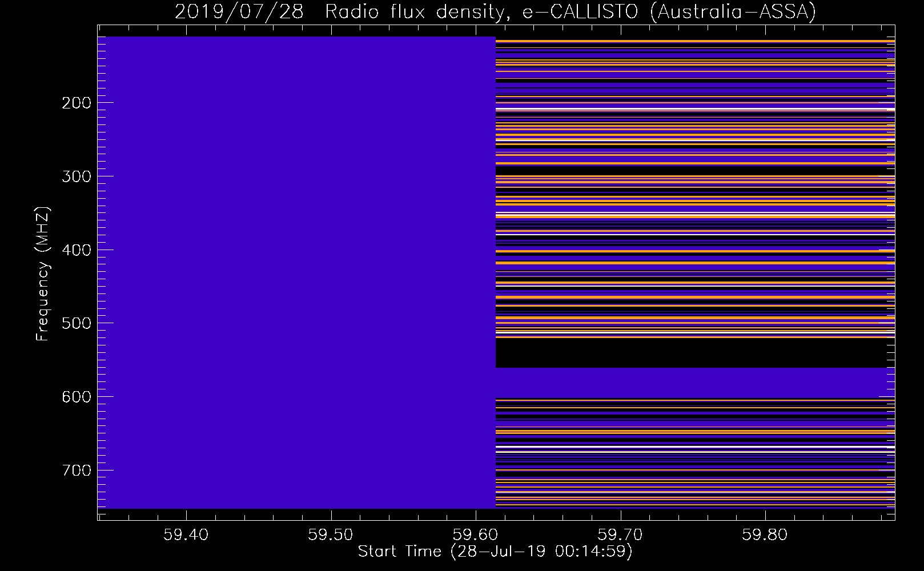Click the 59.80 time tick label

coord(765,535)
